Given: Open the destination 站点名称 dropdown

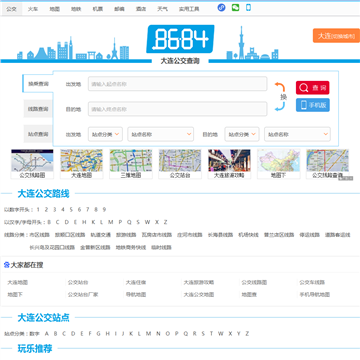Looking at the screenshot, I should [297, 134].
